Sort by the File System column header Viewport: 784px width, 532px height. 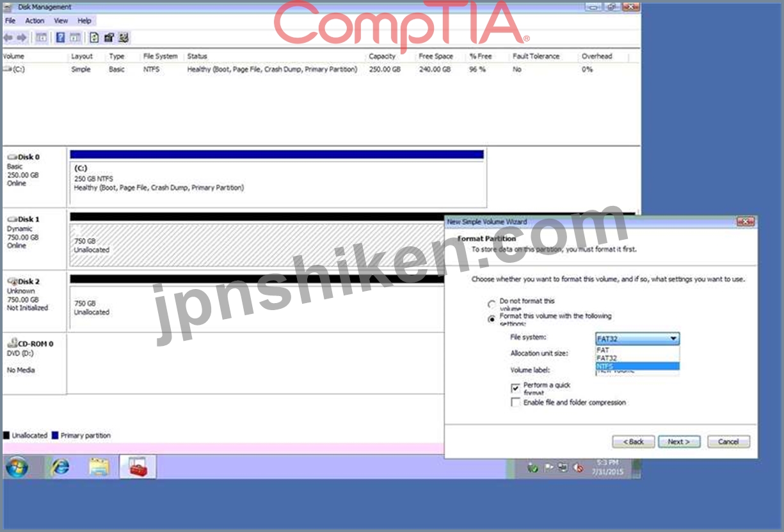point(162,56)
